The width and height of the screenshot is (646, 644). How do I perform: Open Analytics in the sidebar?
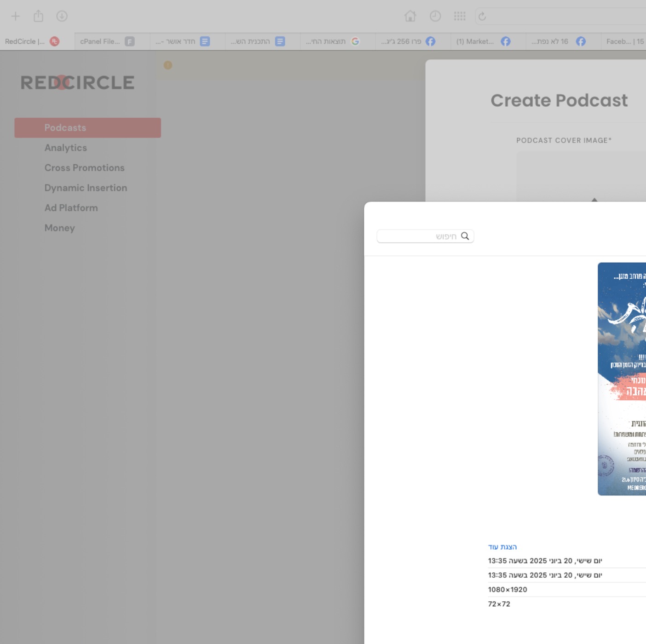[66, 148]
